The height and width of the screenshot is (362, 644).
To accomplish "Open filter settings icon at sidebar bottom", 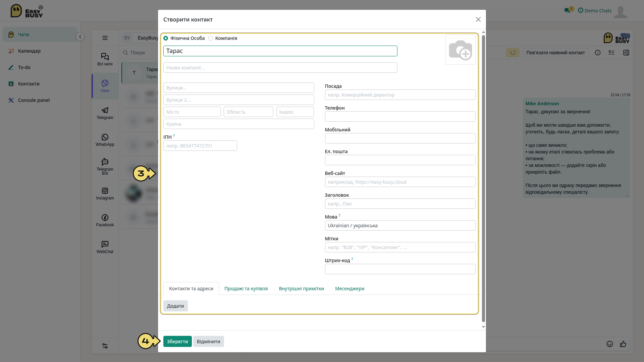I will pos(105,346).
